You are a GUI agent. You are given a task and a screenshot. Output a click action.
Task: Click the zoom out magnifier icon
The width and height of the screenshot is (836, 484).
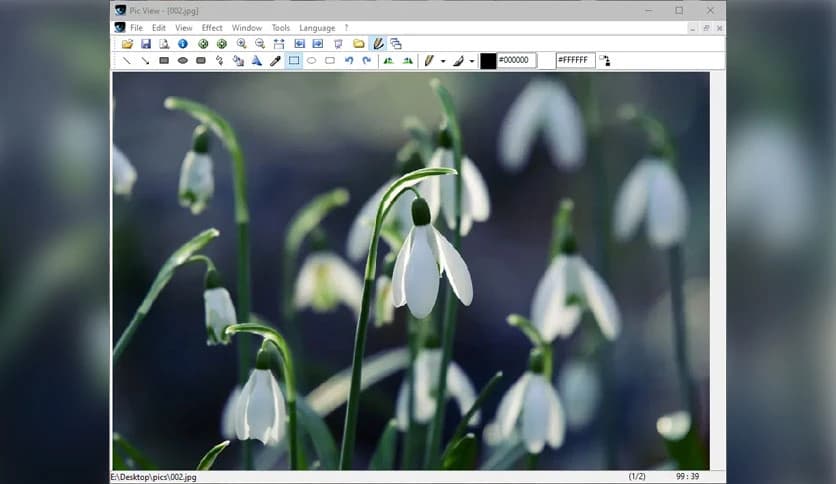(260, 44)
